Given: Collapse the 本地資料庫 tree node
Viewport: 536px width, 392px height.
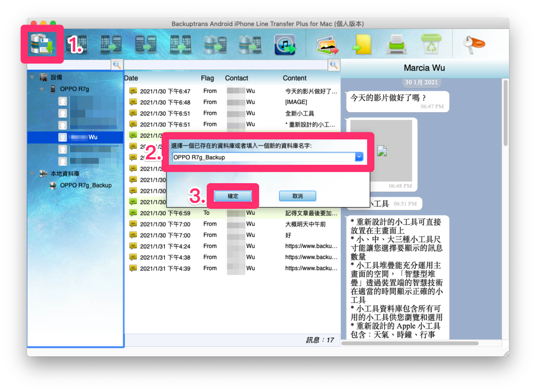Looking at the screenshot, I should [32, 174].
